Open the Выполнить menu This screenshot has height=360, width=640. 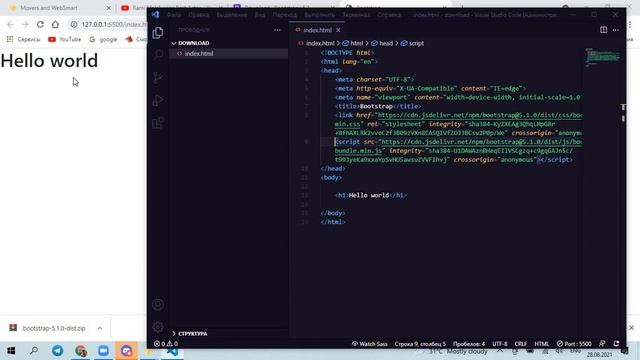[x=320, y=15]
